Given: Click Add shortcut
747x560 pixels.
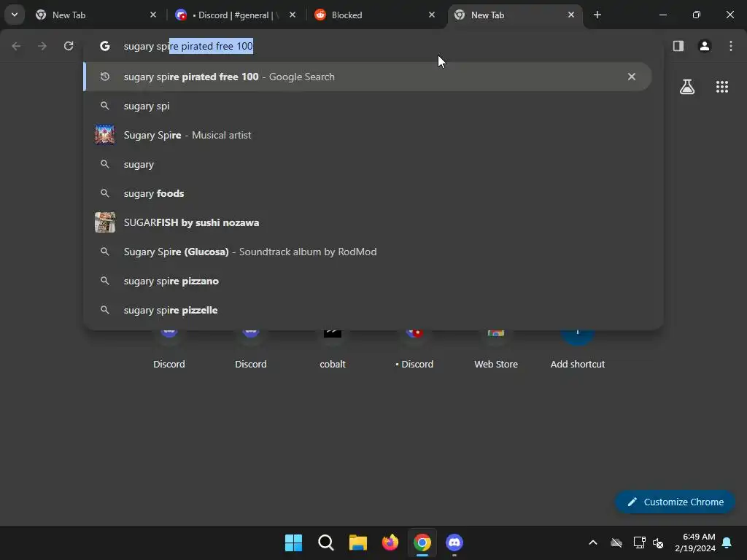Looking at the screenshot, I should click(578, 350).
